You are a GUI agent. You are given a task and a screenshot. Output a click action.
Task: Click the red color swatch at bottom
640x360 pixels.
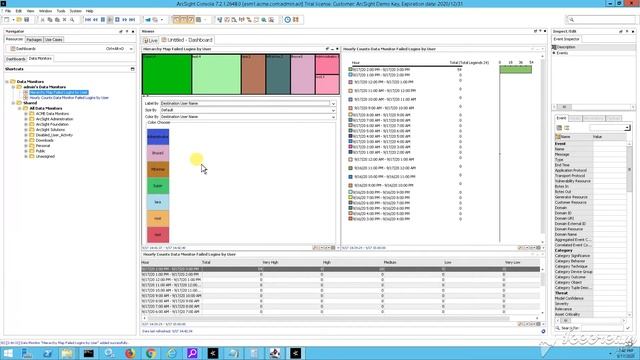[x=158, y=235]
